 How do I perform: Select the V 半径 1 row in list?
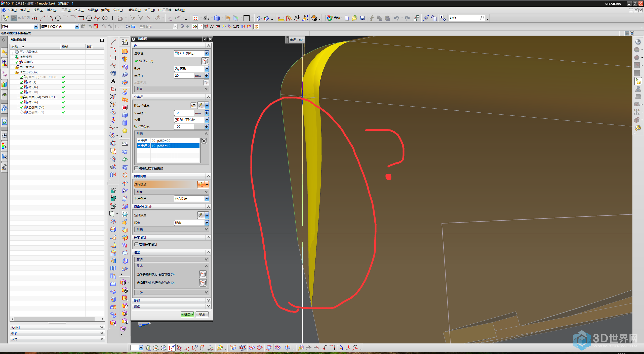click(168, 141)
